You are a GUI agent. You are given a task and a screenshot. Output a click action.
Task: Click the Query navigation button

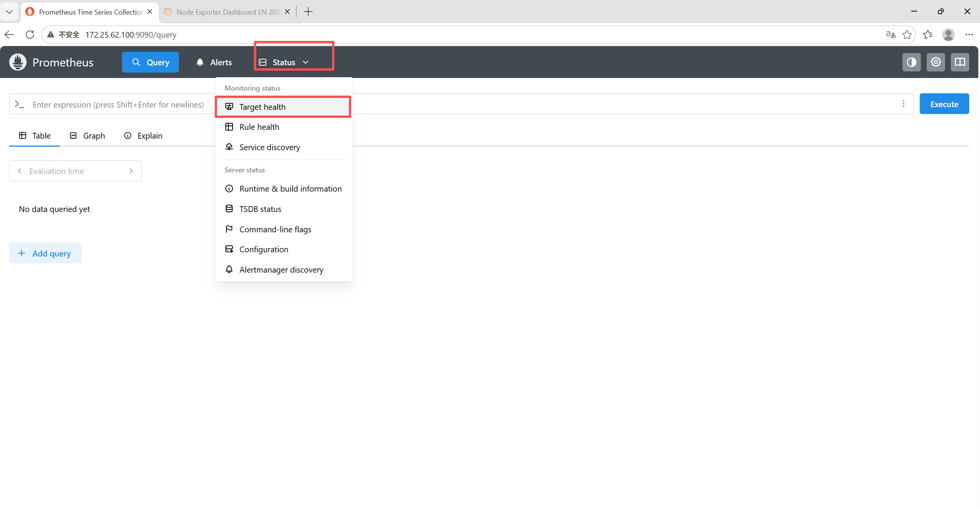150,62
